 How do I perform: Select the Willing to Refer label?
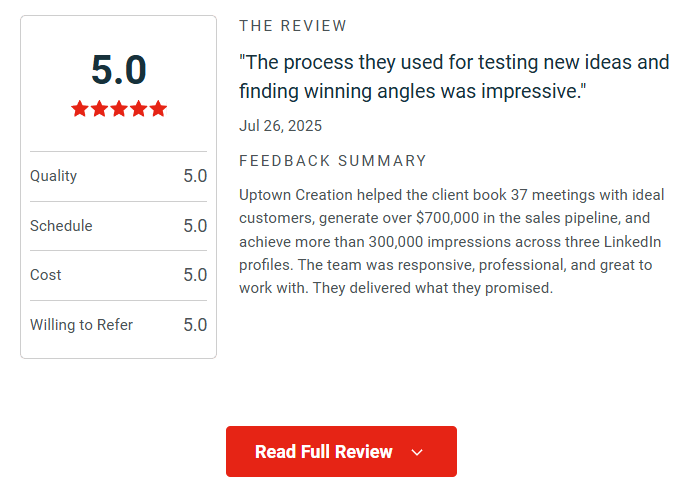pyautogui.click(x=81, y=325)
